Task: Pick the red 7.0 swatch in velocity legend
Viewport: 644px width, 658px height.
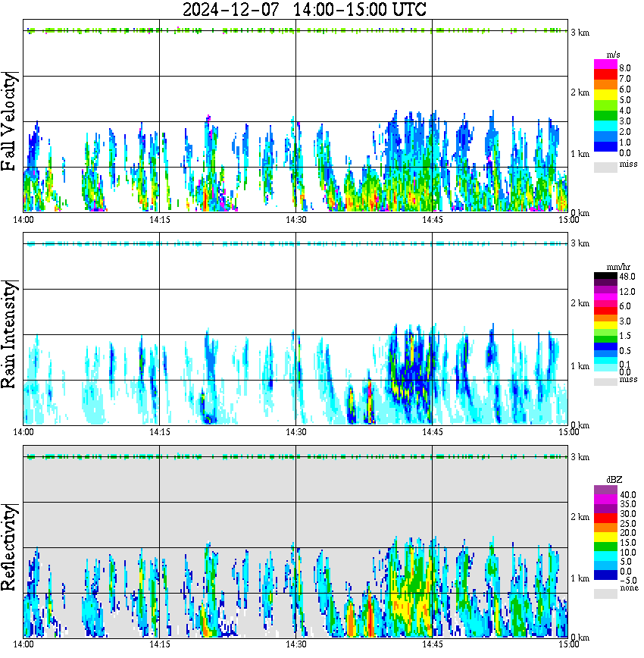Action: click(x=605, y=74)
